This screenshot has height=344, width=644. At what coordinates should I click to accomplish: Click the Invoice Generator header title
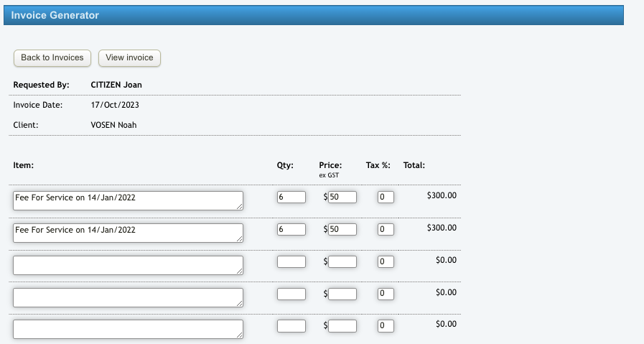[55, 15]
